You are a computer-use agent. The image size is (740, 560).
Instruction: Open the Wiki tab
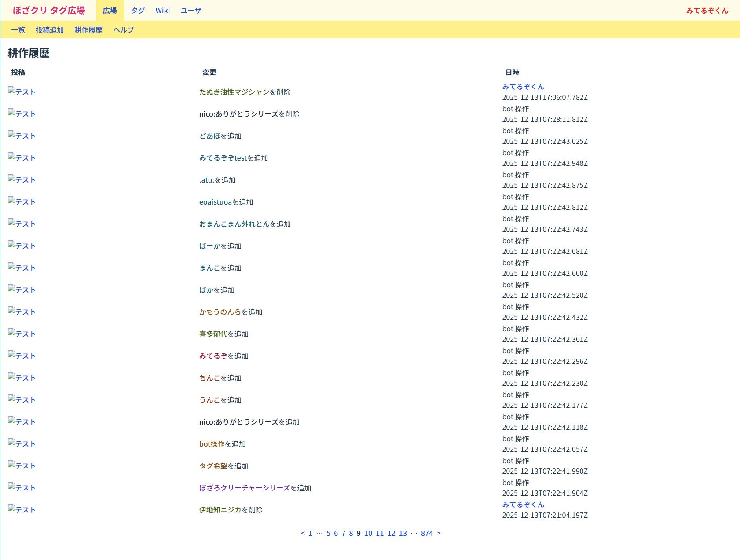[162, 11]
